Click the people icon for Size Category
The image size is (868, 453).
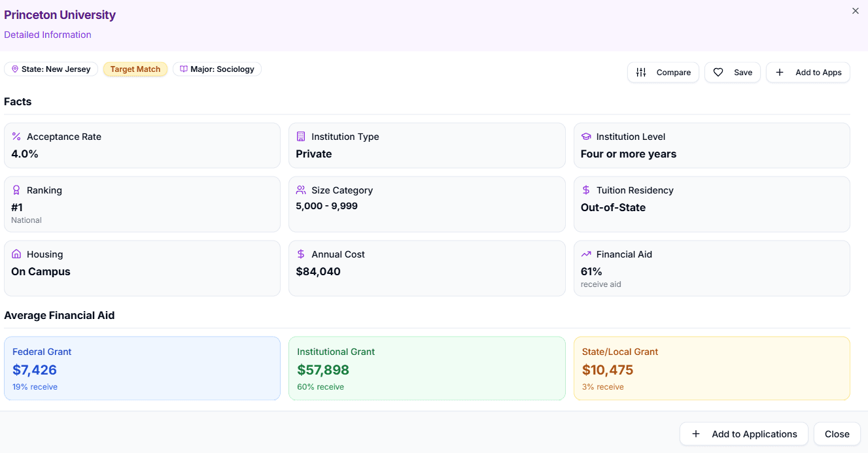(301, 190)
